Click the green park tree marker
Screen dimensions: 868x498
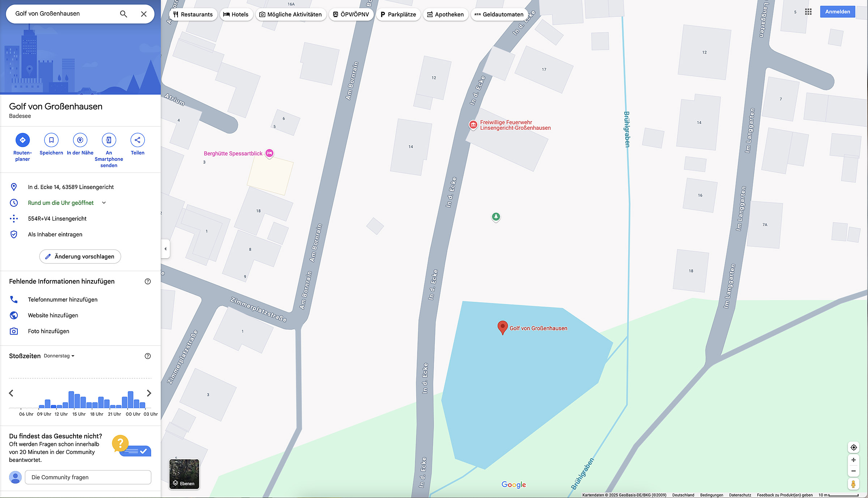[496, 217]
